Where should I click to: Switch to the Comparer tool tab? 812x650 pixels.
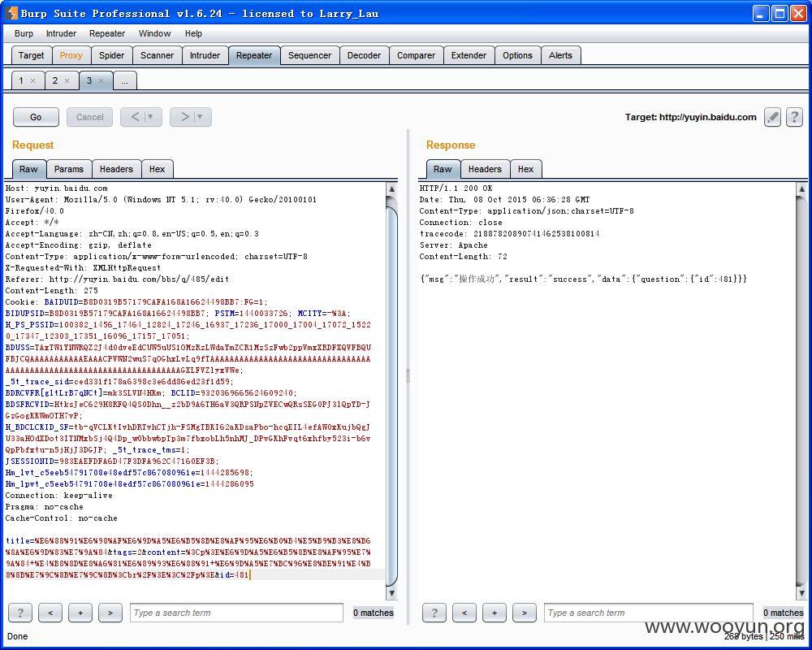pos(416,55)
